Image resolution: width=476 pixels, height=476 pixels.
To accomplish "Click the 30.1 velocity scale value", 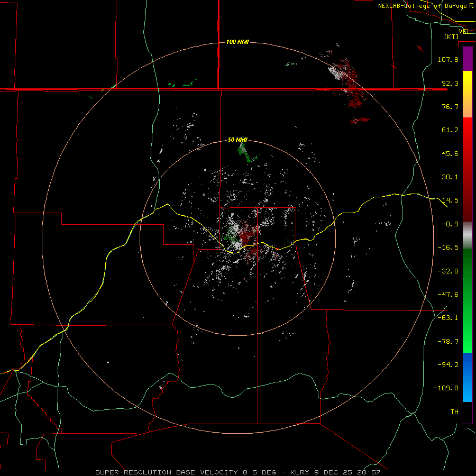I will coord(450,177).
